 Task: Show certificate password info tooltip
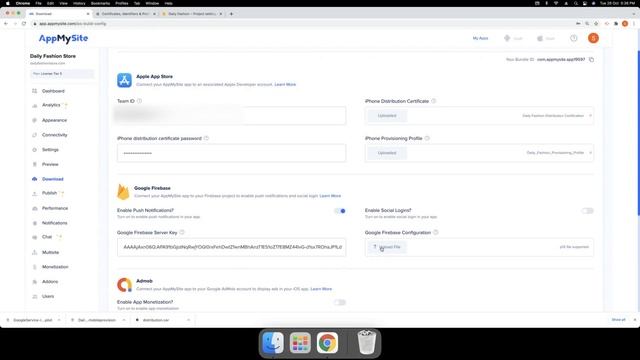[206, 138]
